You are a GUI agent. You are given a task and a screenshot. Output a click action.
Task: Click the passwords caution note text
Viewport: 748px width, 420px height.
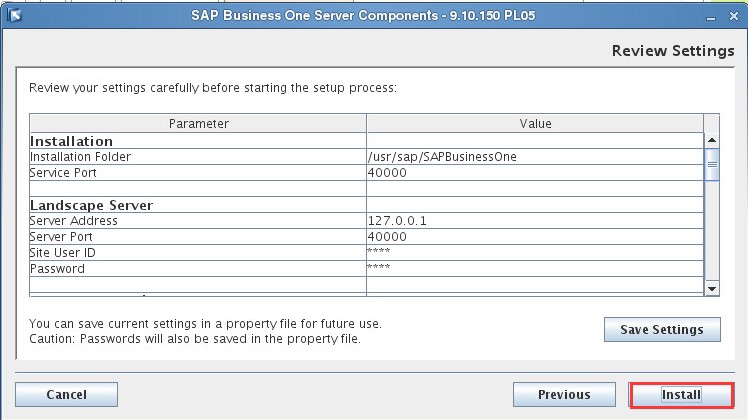click(x=195, y=339)
